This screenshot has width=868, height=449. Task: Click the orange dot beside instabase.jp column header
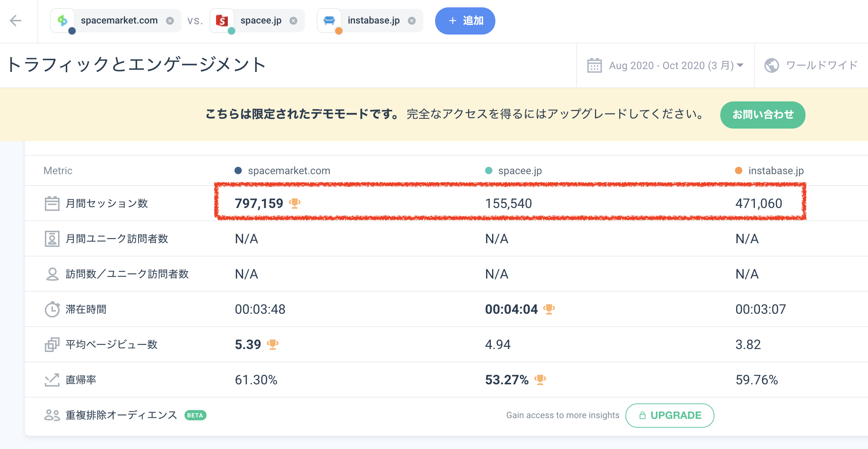[739, 170]
